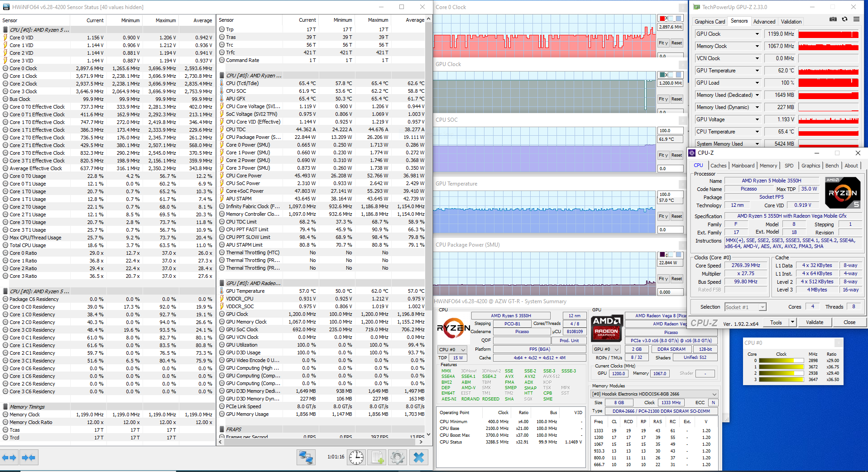Click the 100.0 maximum field on CPU SOC graph

pos(670,131)
